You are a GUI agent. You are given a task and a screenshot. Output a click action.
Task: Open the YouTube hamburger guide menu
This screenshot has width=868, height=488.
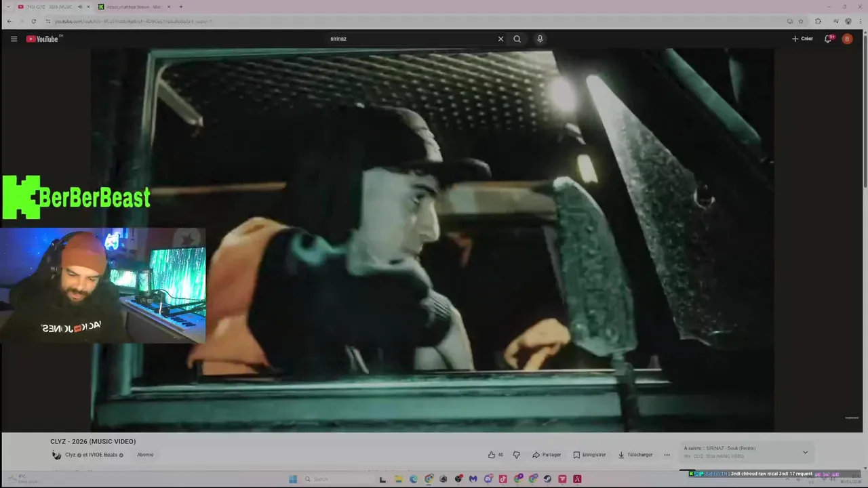14,39
